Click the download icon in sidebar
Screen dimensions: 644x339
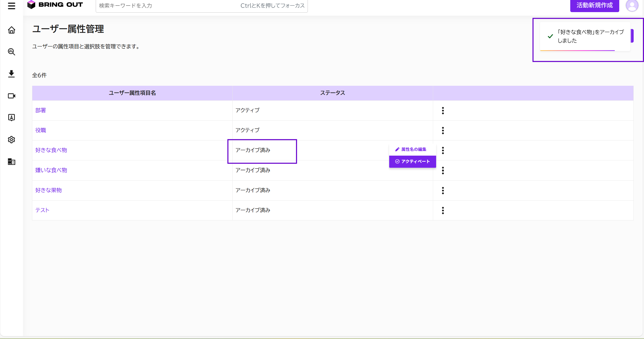[x=11, y=74]
